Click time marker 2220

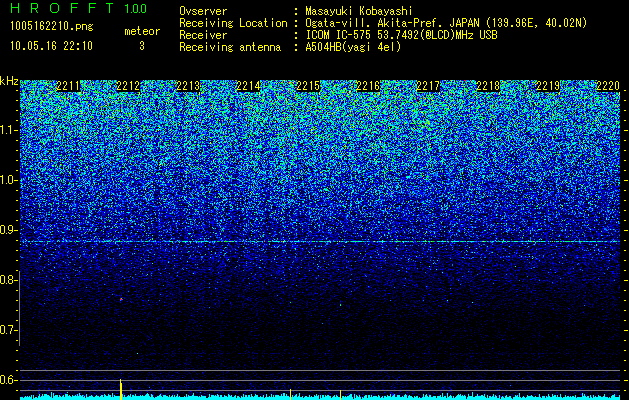click(x=608, y=86)
